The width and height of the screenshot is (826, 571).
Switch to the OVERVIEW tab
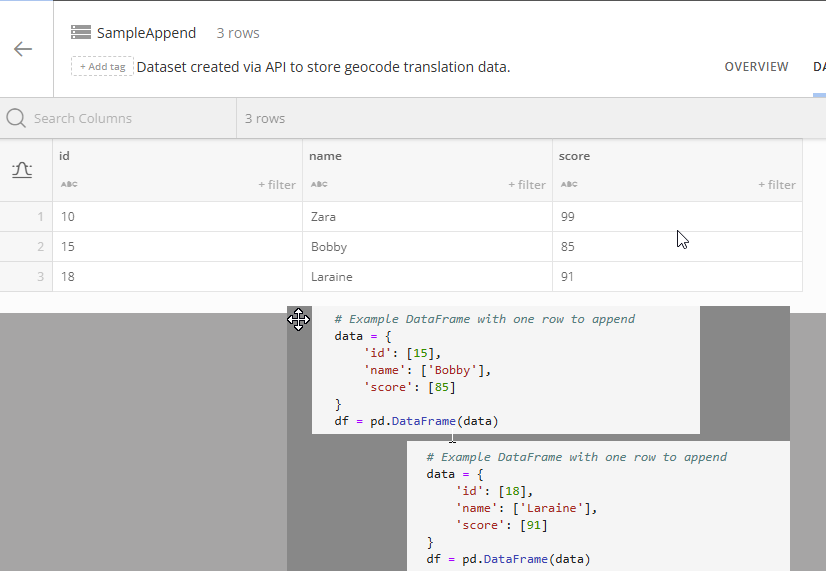coord(756,67)
